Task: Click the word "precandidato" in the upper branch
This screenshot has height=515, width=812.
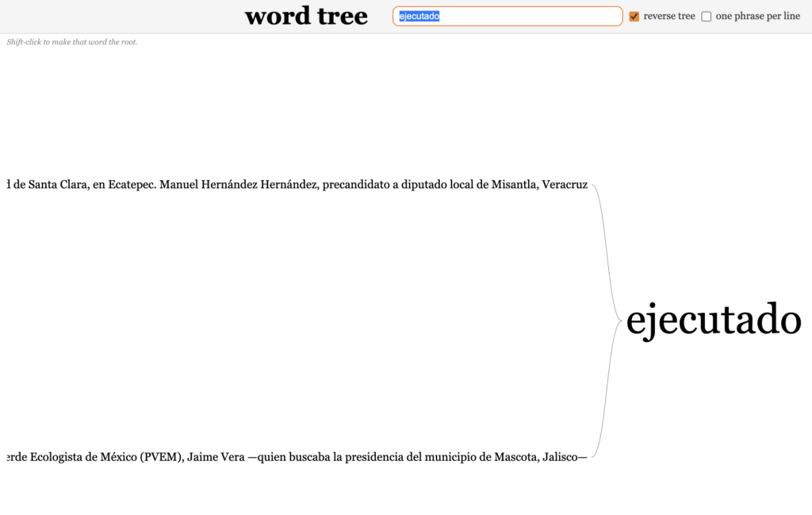Action: (356, 185)
